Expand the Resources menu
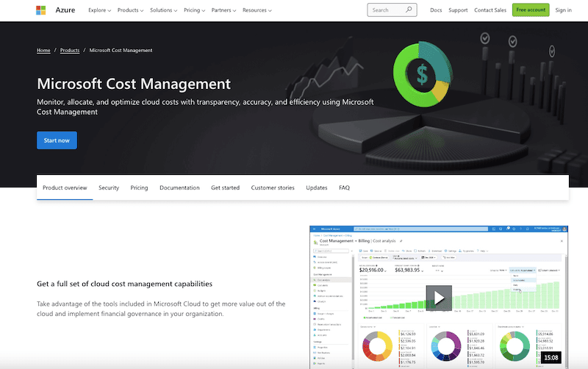The width and height of the screenshot is (588, 369). [x=257, y=10]
